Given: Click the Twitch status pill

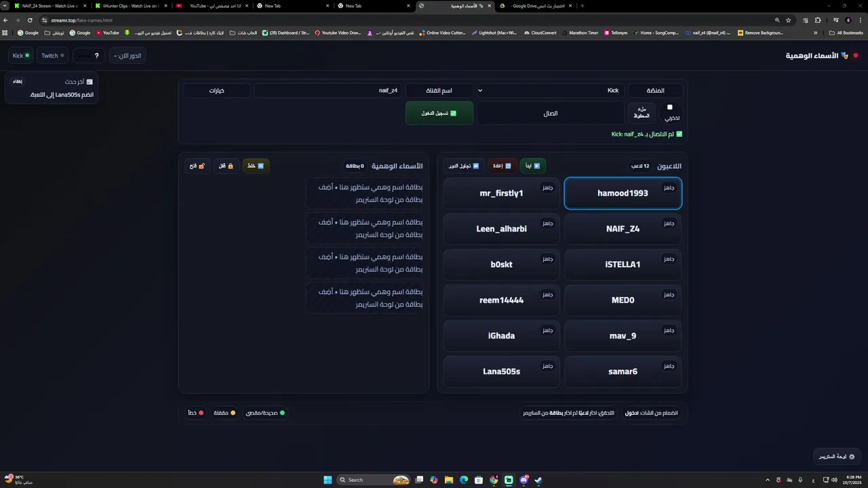Looking at the screenshot, I should pos(53,56).
